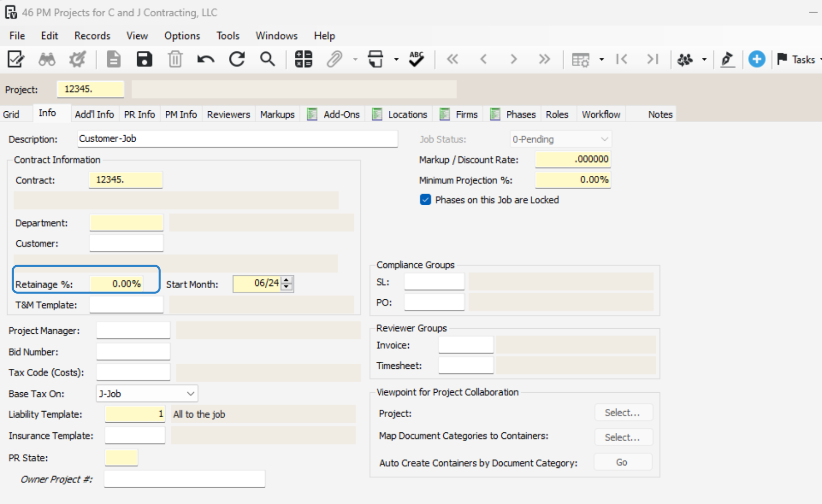The width and height of the screenshot is (822, 504).
Task: Click the grid settings table icon
Action: coord(581,60)
